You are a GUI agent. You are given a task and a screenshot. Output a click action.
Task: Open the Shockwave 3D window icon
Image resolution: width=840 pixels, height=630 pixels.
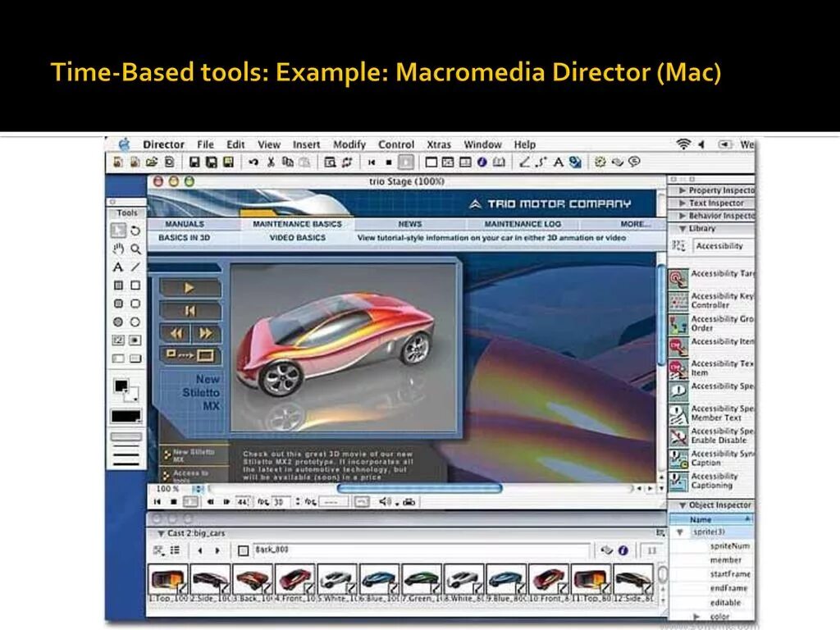pos(575,162)
